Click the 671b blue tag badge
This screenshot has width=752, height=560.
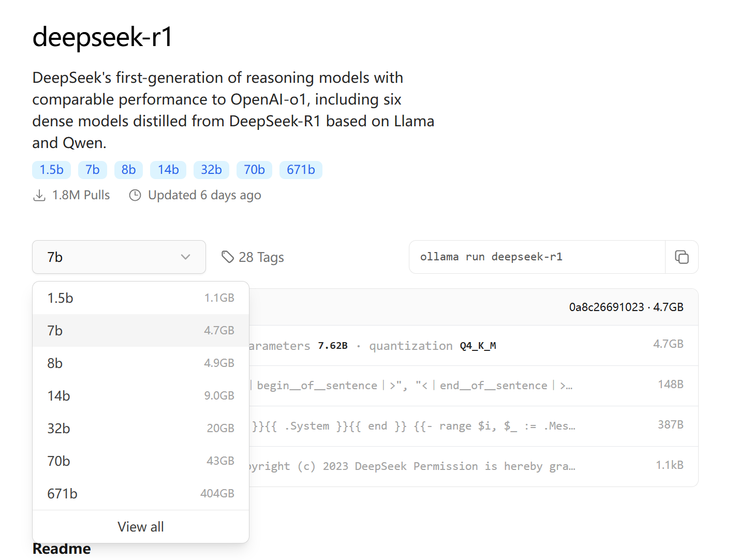(x=301, y=170)
